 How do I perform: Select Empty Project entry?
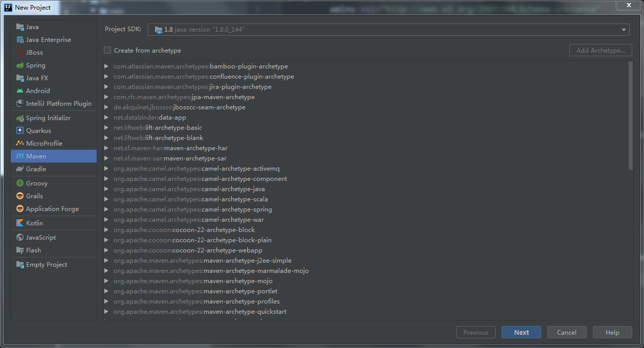coord(54,265)
